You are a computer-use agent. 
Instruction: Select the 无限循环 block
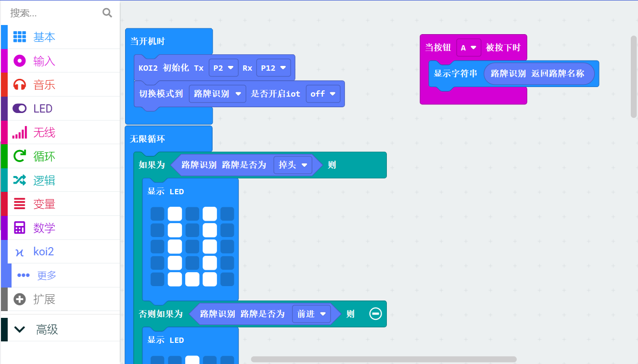pyautogui.click(x=147, y=139)
